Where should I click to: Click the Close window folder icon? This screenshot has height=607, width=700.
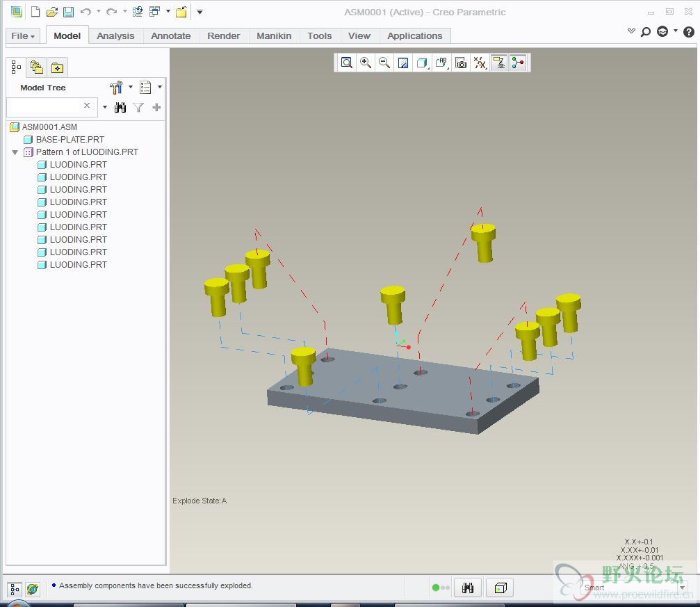[181, 12]
